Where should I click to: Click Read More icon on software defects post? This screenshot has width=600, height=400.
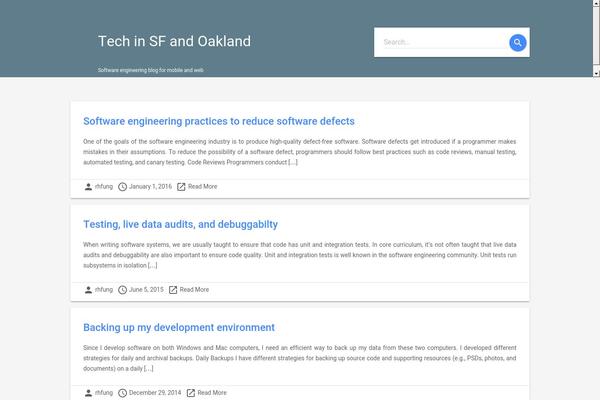point(182,186)
